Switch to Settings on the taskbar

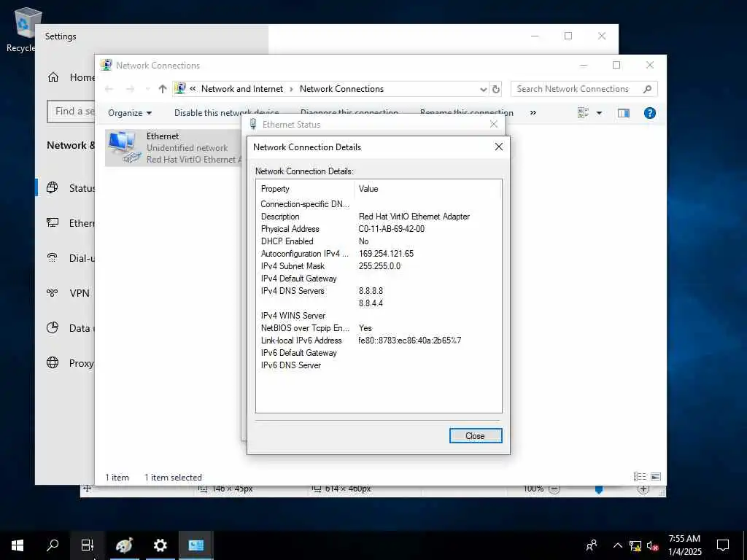point(160,545)
